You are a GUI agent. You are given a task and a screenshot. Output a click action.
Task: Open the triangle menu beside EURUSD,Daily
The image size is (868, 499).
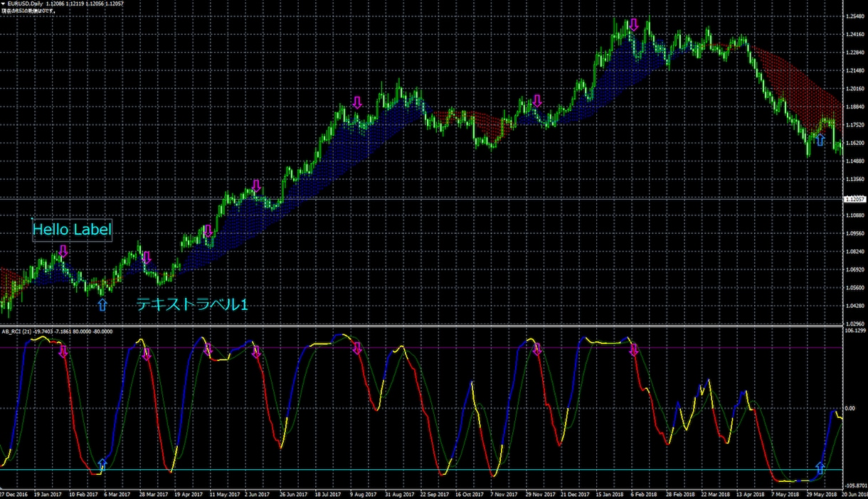(4, 5)
